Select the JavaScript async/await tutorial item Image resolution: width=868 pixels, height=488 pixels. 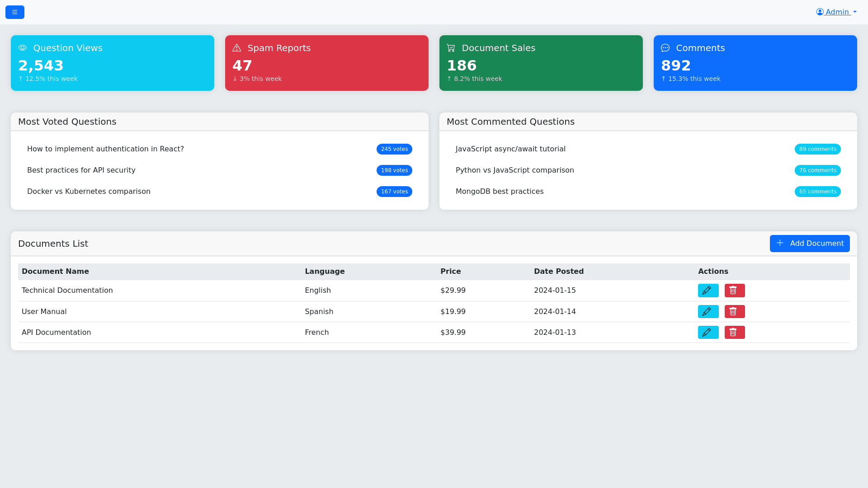(x=510, y=149)
